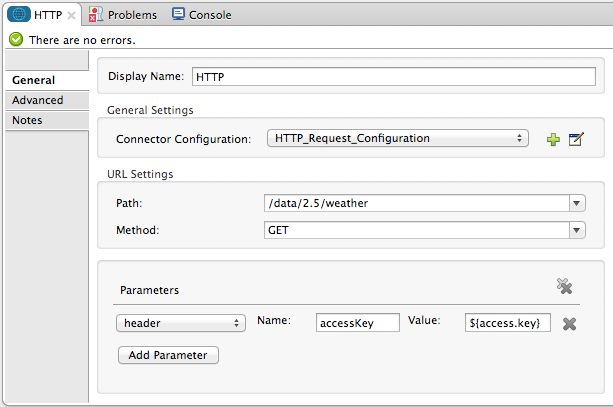
Task: Delete the accessKey parameter row
Action: pyautogui.click(x=569, y=323)
